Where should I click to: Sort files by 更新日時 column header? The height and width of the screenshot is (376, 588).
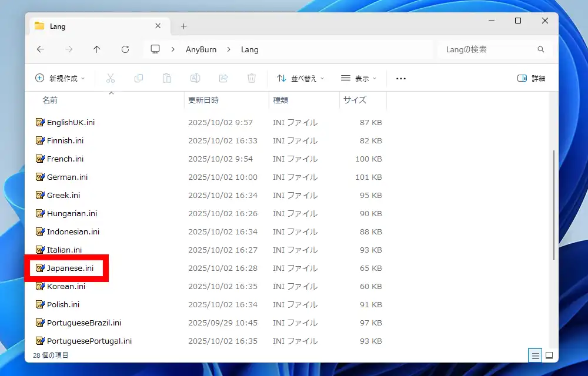pyautogui.click(x=203, y=100)
